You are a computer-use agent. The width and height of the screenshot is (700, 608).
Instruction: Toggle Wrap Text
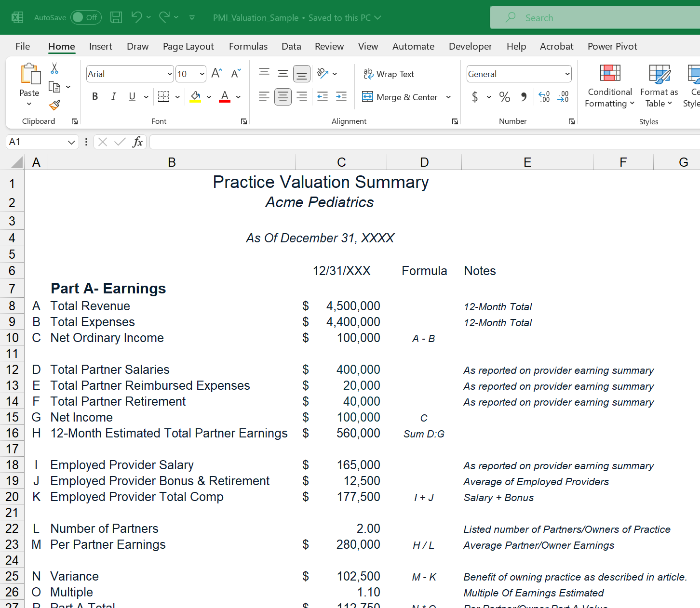[x=389, y=74]
